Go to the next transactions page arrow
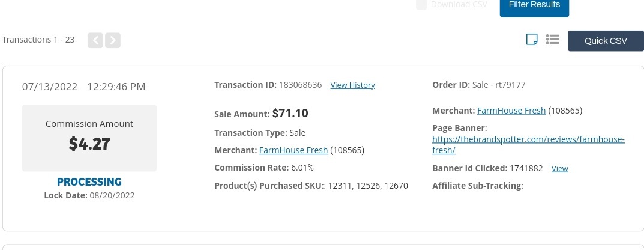 (113, 40)
